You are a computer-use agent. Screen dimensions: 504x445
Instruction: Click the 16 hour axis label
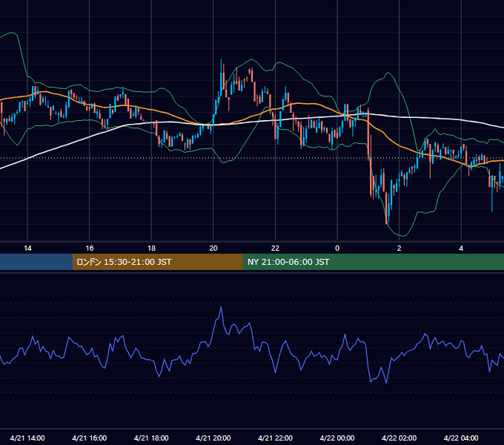tap(90, 248)
